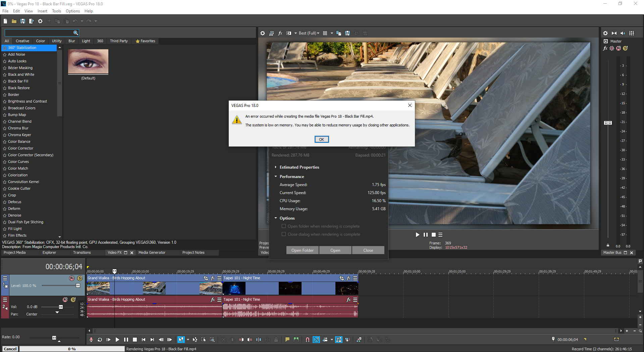Expand Estimated Properties section
The image size is (644, 352).
[276, 167]
